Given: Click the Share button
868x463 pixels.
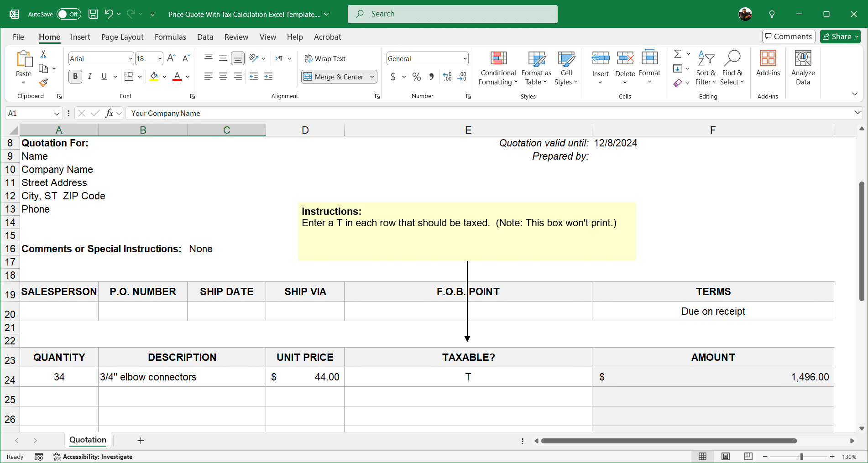Looking at the screenshot, I should 840,36.
